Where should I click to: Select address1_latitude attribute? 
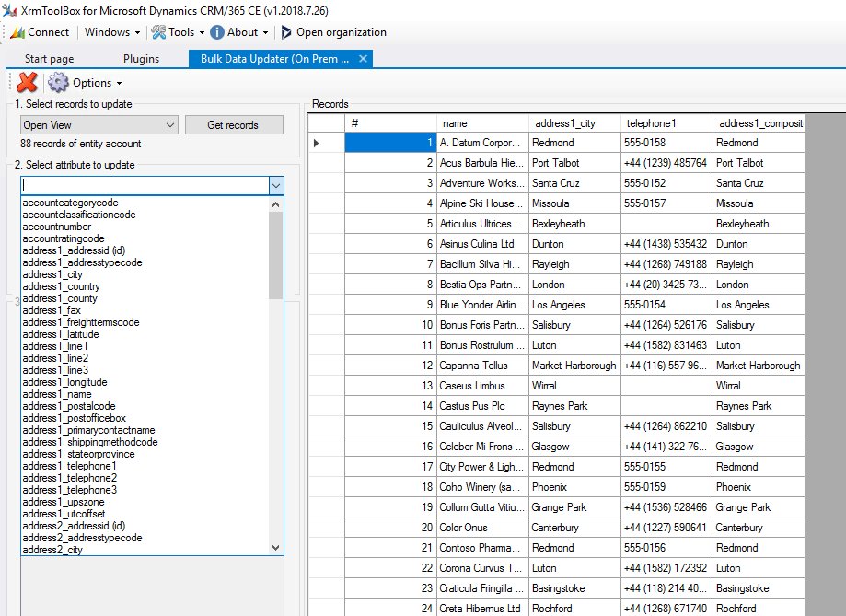point(61,334)
